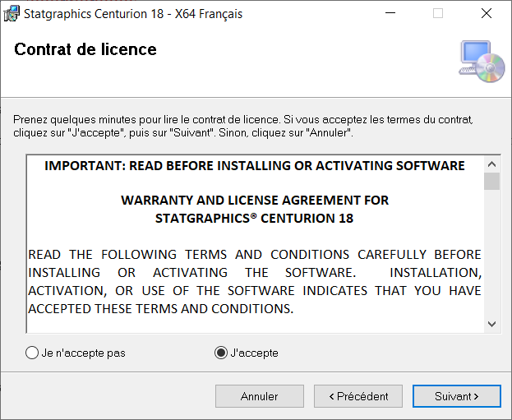Cancel the installation with Annuler

point(260,396)
